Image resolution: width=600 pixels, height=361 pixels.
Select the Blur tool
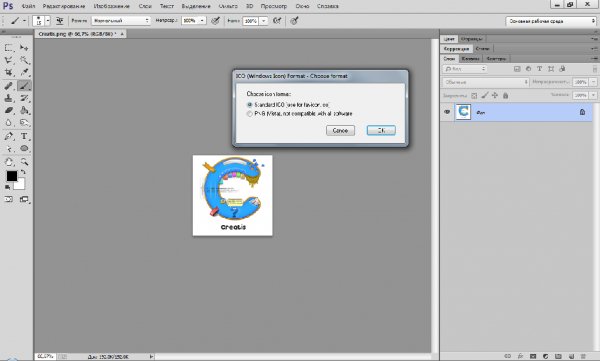point(8,123)
